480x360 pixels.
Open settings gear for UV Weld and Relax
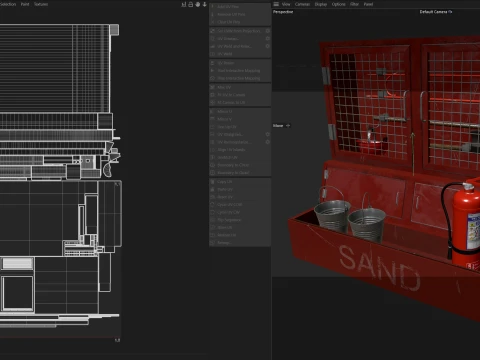click(268, 46)
